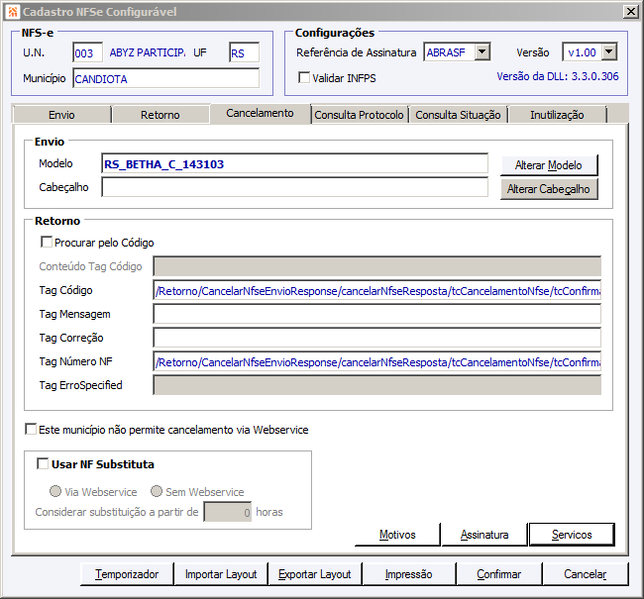The height and width of the screenshot is (599, 644).
Task: Toggle the Validar INFPS checkbox
Action: (x=304, y=77)
